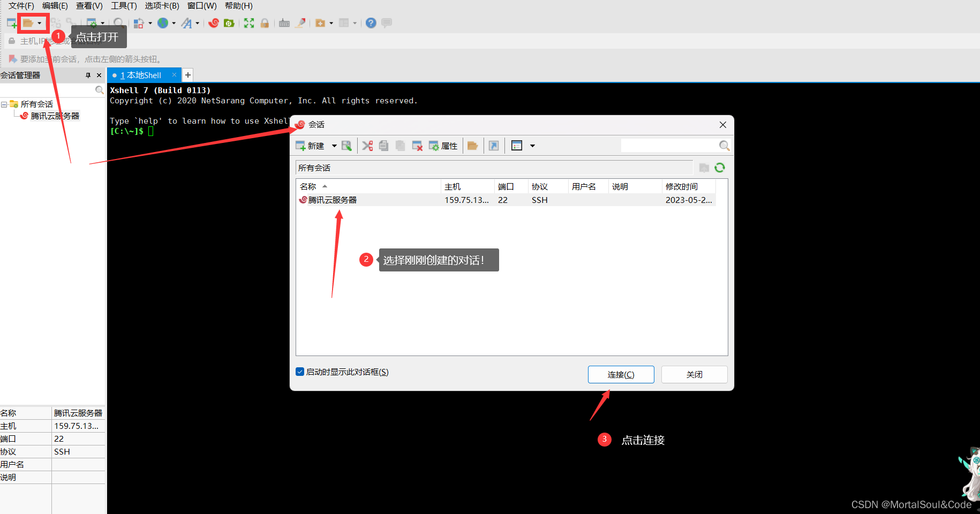Open the 查看(V) menu

click(89, 6)
